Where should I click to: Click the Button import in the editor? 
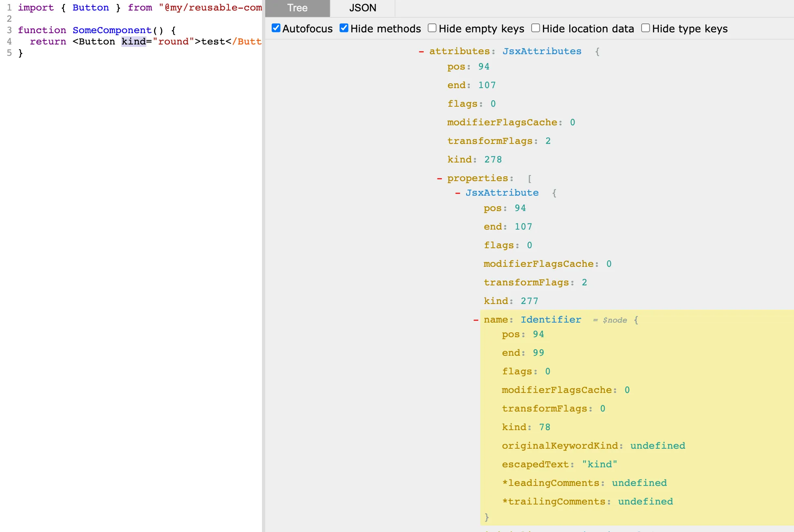click(x=91, y=7)
